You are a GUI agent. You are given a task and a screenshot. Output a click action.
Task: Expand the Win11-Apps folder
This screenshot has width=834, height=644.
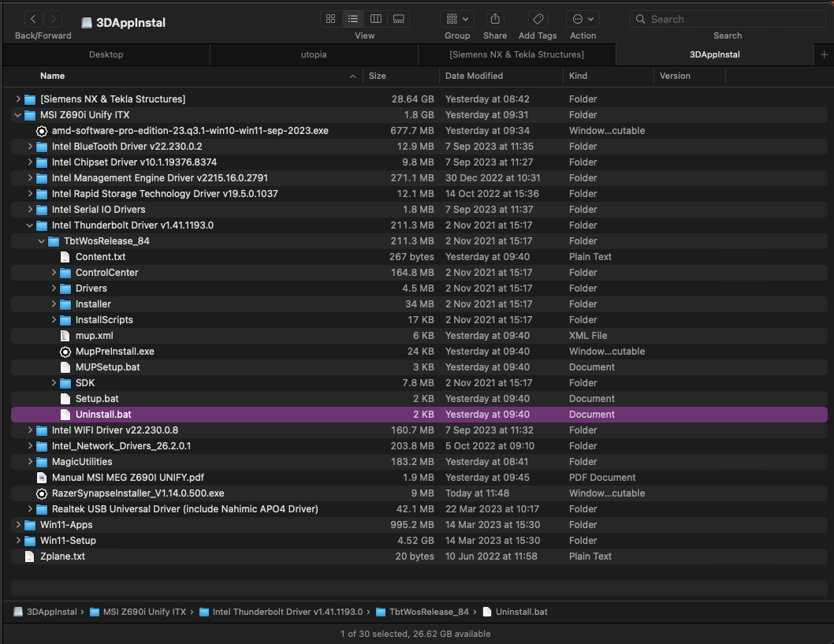17,524
